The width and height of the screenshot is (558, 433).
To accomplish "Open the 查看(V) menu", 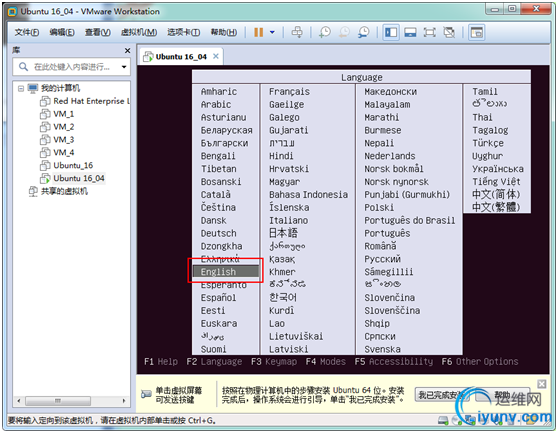I will click(98, 32).
